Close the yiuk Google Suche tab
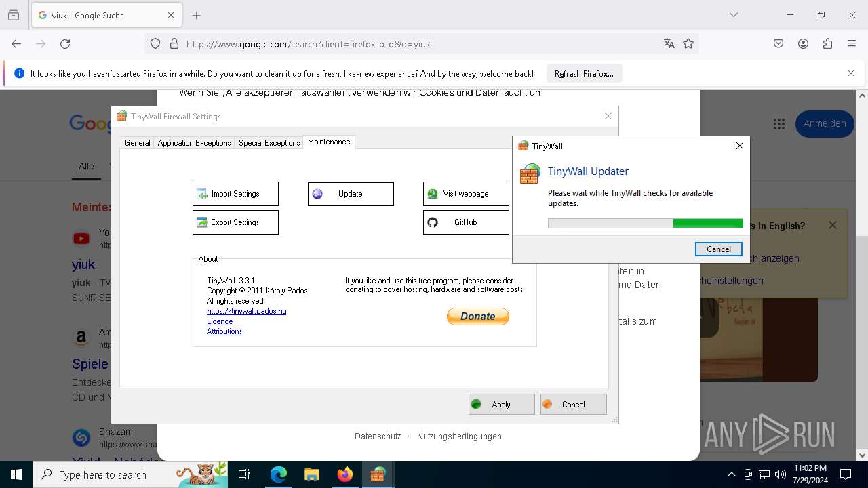 coord(171,15)
